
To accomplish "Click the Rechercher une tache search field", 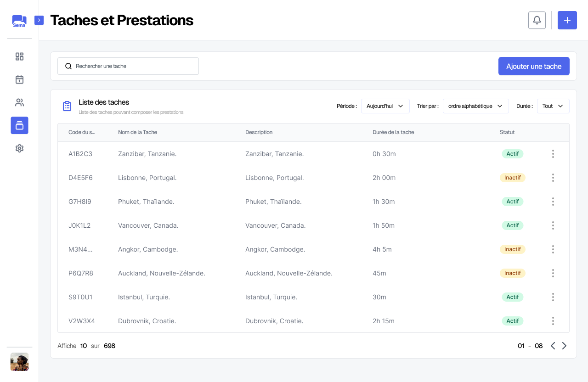I will pyautogui.click(x=128, y=66).
